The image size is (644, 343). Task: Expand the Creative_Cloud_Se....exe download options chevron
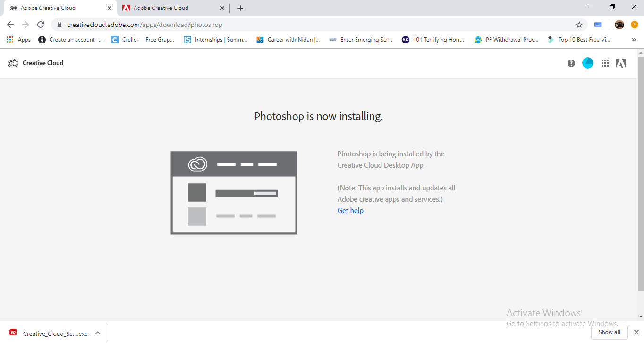98,333
